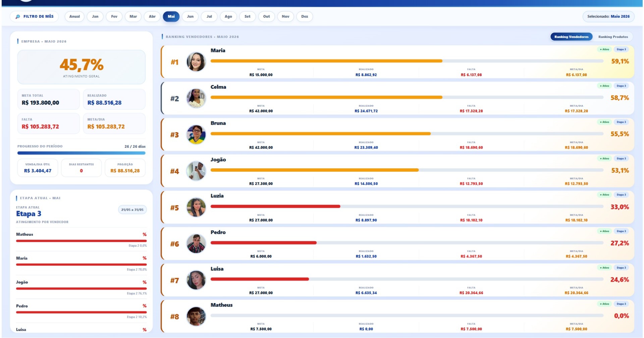Click the Etapa 3 badge on Celma's card
The width and height of the screenshot is (644, 338).
point(621,86)
